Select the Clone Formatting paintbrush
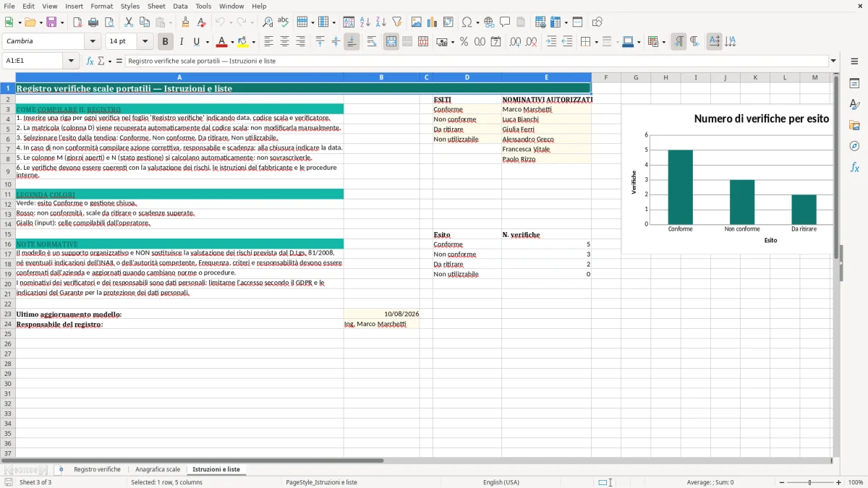This screenshot has width=868, height=488. pos(185,22)
